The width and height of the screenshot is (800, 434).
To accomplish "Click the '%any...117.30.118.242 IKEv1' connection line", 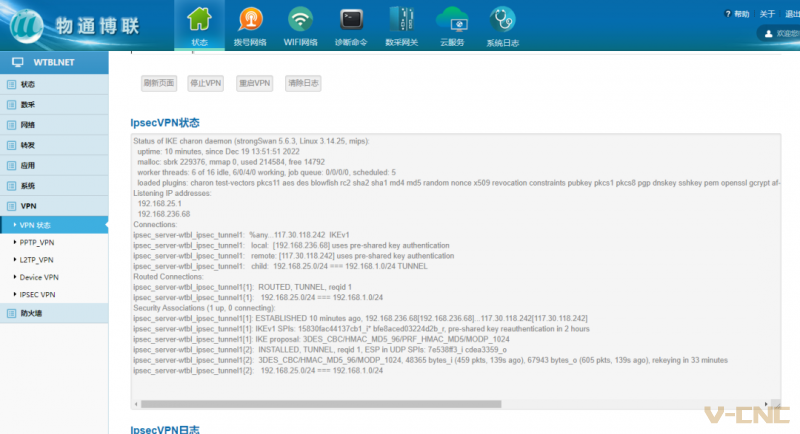I will (241, 235).
